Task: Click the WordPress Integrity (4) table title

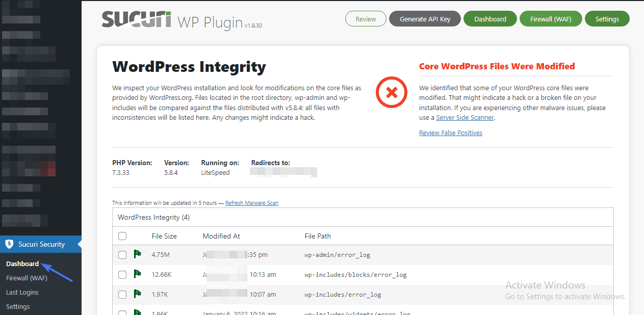Action: (x=153, y=217)
